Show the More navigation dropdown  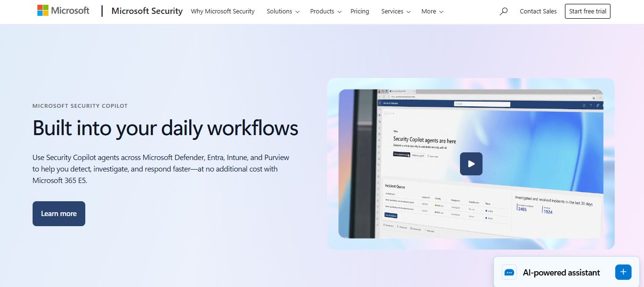[432, 11]
